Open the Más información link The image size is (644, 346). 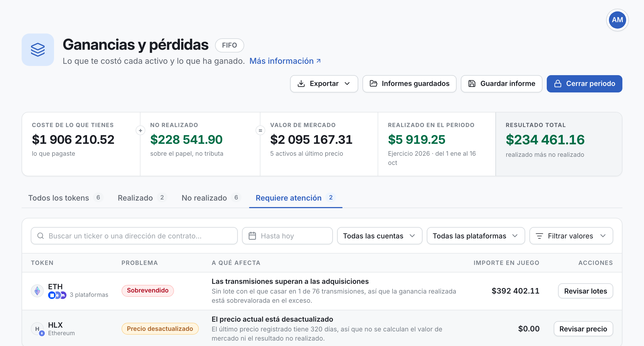pyautogui.click(x=285, y=61)
